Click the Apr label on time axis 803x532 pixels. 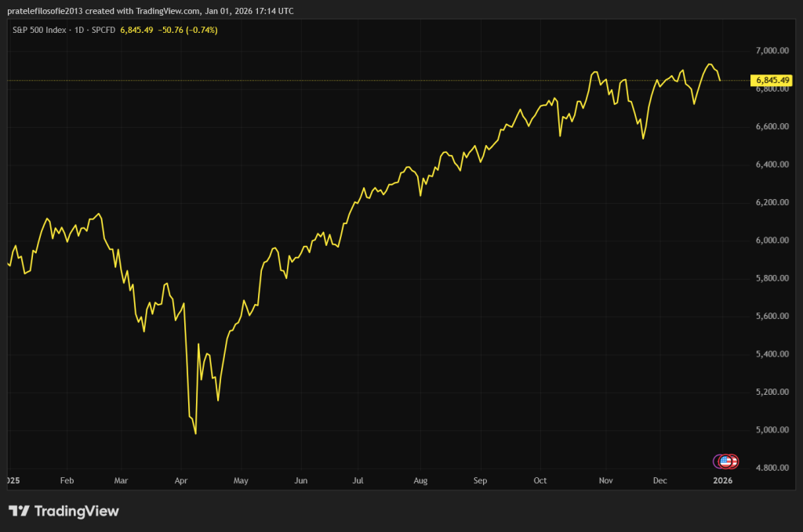point(181,480)
